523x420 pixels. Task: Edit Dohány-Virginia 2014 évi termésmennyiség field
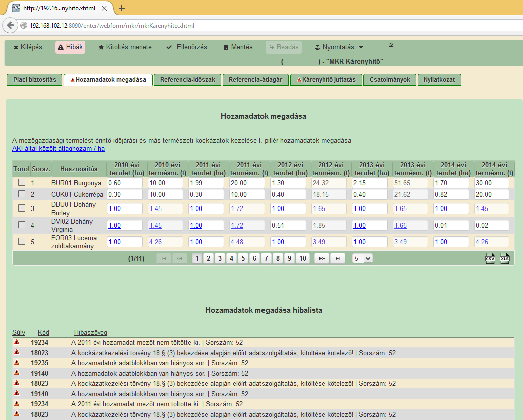(x=492, y=225)
